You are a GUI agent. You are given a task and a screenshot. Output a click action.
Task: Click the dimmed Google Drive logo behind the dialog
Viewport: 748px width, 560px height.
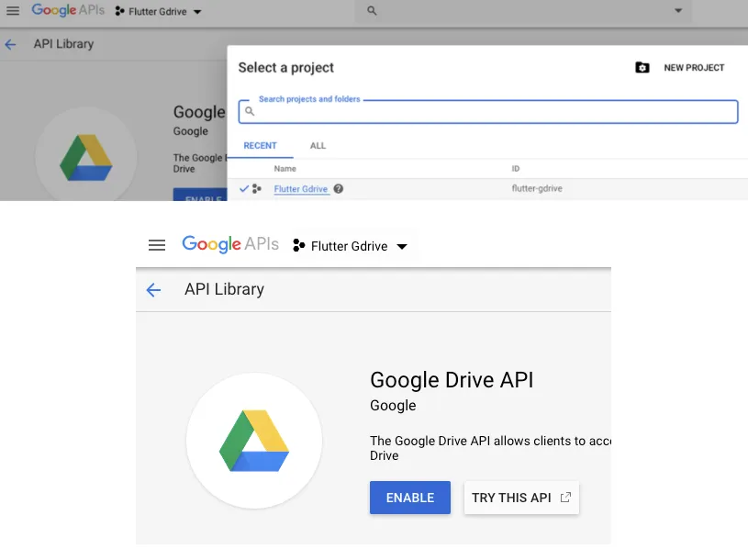(86, 157)
